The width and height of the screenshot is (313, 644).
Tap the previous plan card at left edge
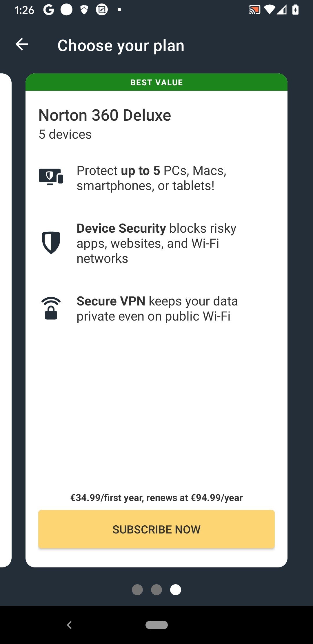[6, 320]
